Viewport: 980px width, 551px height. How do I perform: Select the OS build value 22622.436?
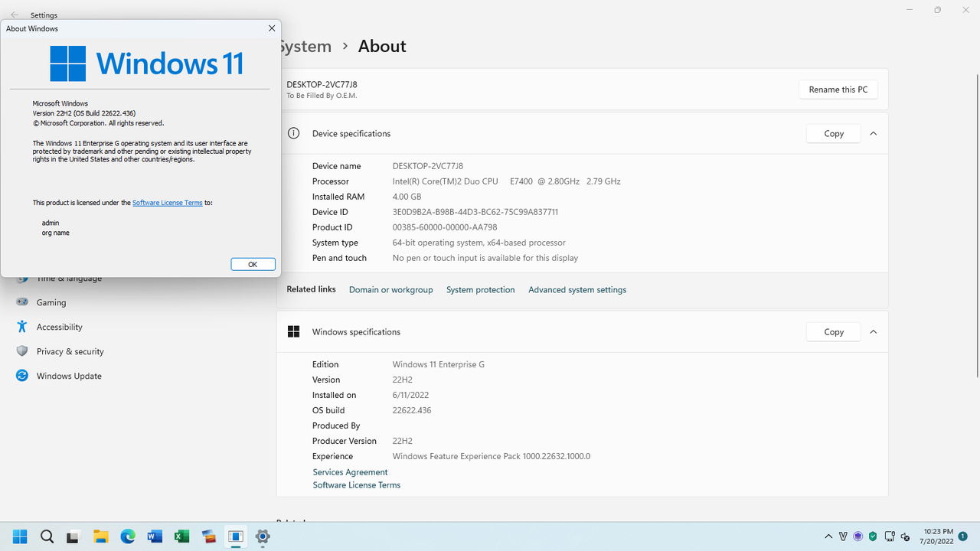tap(412, 410)
